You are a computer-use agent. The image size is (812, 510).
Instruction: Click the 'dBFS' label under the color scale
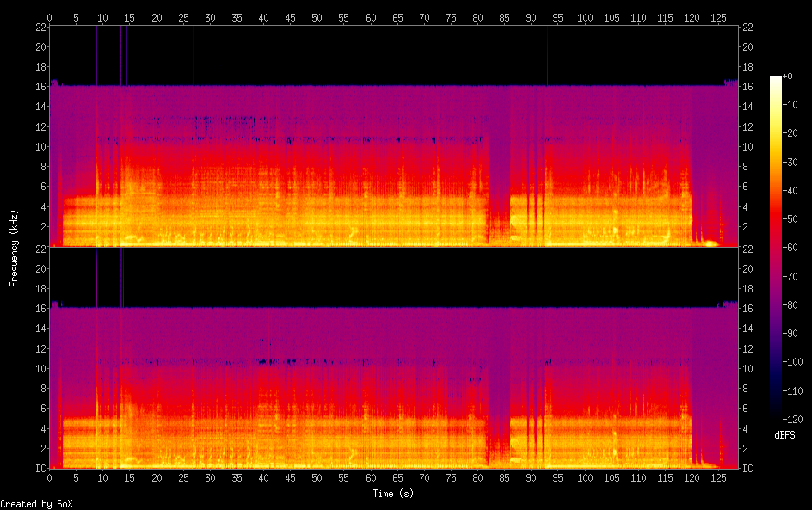pos(784,435)
